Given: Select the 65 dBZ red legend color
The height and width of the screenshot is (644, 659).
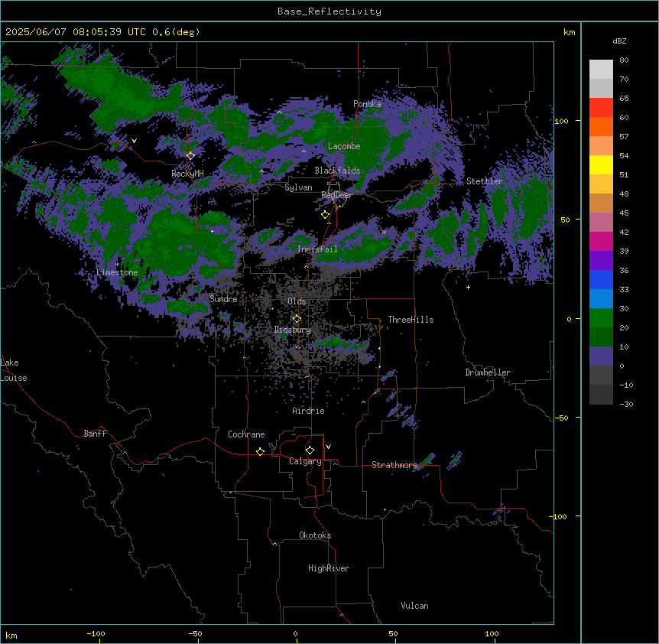Looking at the screenshot, I should point(601,107).
